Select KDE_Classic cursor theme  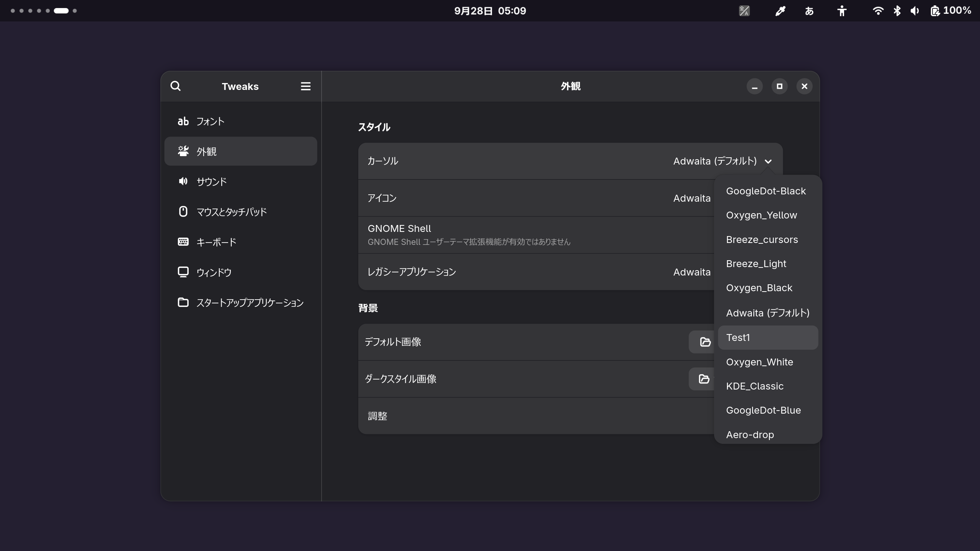[x=768, y=386]
